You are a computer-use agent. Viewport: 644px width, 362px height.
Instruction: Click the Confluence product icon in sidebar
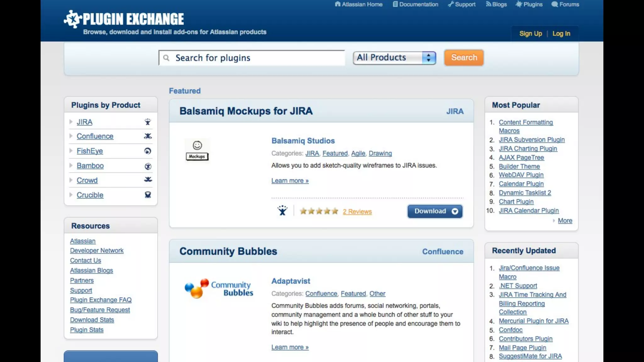147,136
